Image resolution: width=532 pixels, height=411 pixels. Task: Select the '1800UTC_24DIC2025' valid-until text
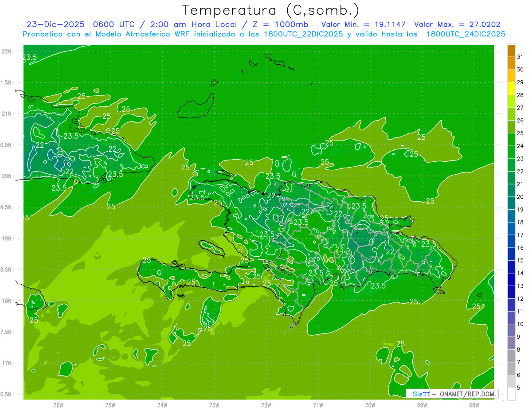[x=466, y=34]
